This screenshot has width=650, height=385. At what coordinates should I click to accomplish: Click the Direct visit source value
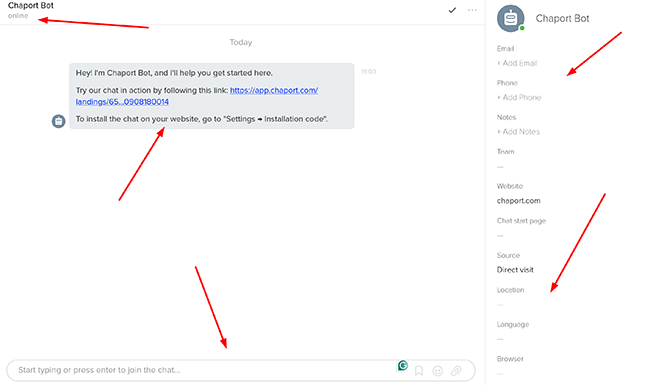click(515, 270)
